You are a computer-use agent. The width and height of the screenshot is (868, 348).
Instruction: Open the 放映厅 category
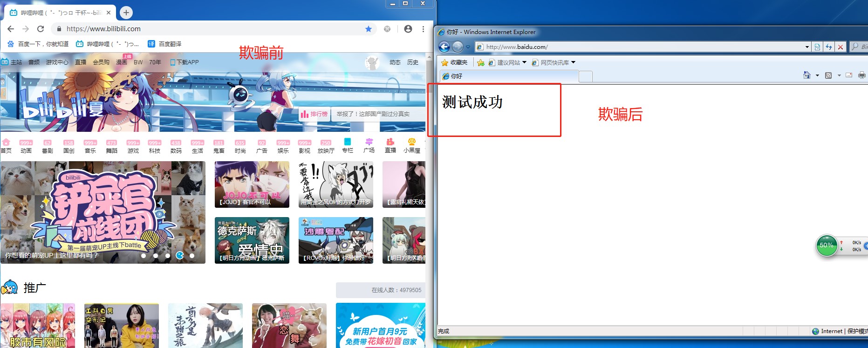326,147
